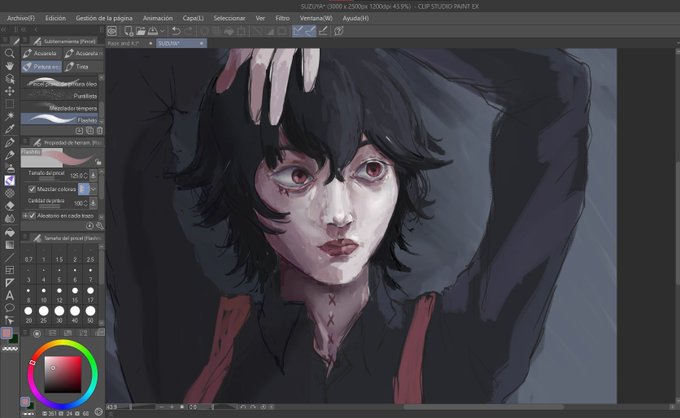Open the Animación menu
The image size is (680, 418).
158,18
